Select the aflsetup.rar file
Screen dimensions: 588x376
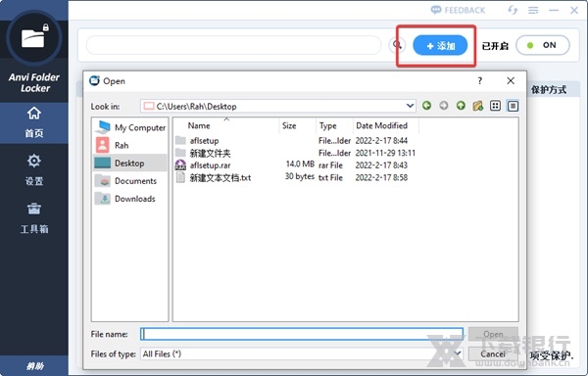tap(210, 165)
